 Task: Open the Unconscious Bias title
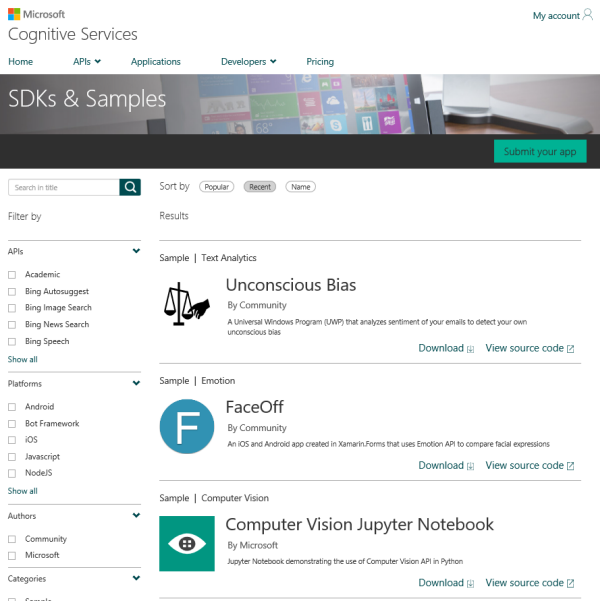coord(291,285)
